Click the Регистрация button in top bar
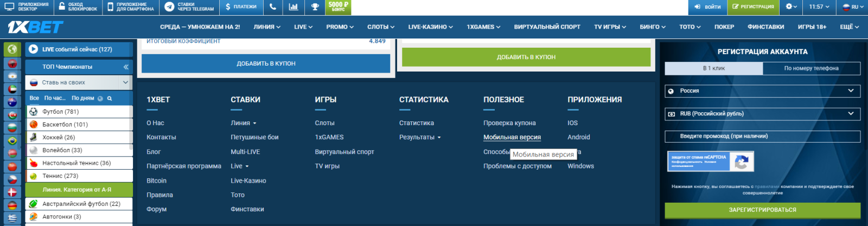This screenshot has width=868, height=226. pos(753,7)
